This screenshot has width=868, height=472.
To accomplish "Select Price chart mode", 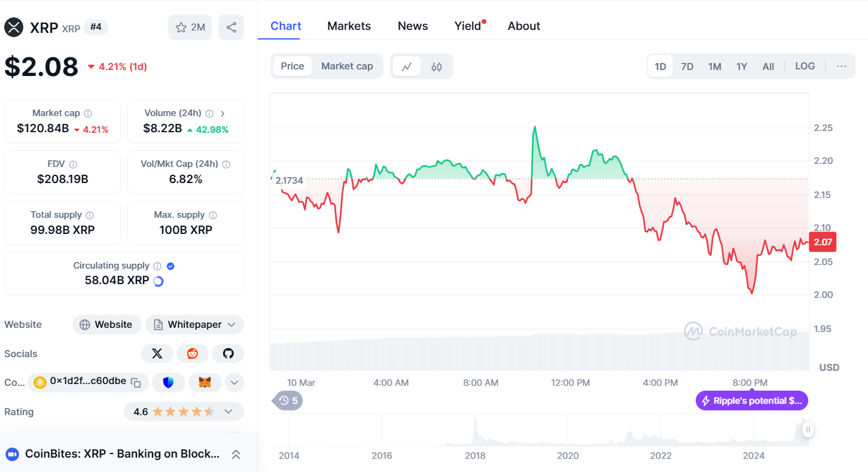I will pyautogui.click(x=293, y=66).
